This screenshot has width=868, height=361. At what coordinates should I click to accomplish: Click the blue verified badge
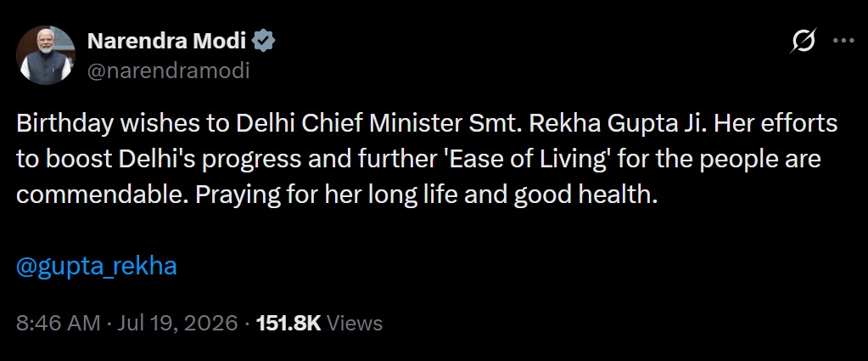click(x=264, y=42)
